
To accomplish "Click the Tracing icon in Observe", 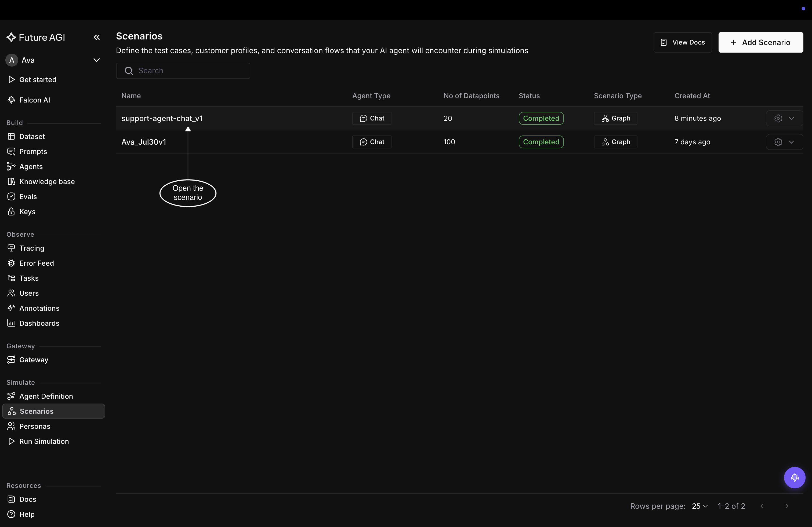I will coord(11,248).
